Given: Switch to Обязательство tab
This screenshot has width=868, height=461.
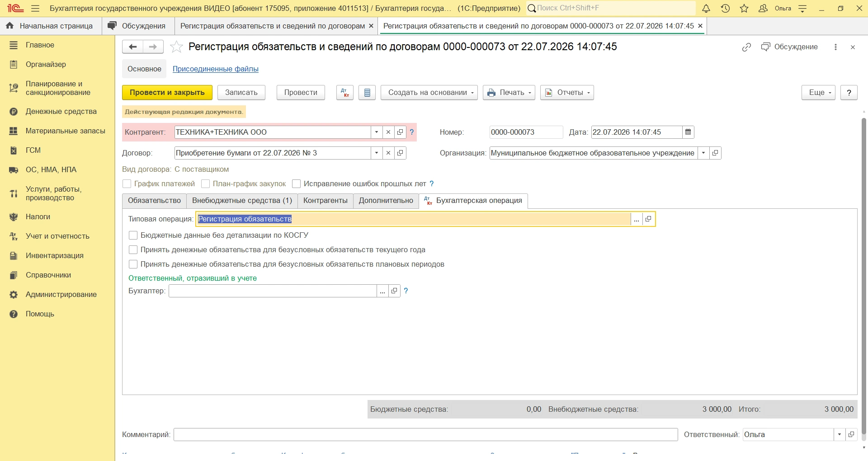Looking at the screenshot, I should pos(154,201).
